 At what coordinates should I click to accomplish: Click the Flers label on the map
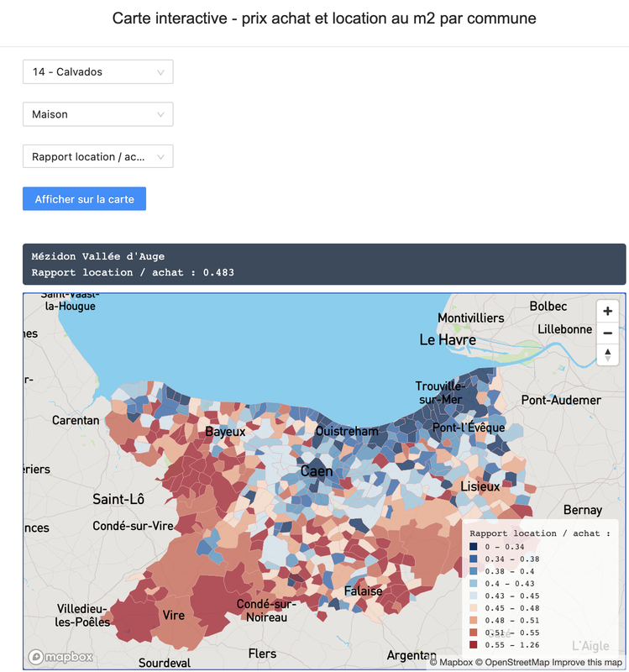pyautogui.click(x=262, y=654)
